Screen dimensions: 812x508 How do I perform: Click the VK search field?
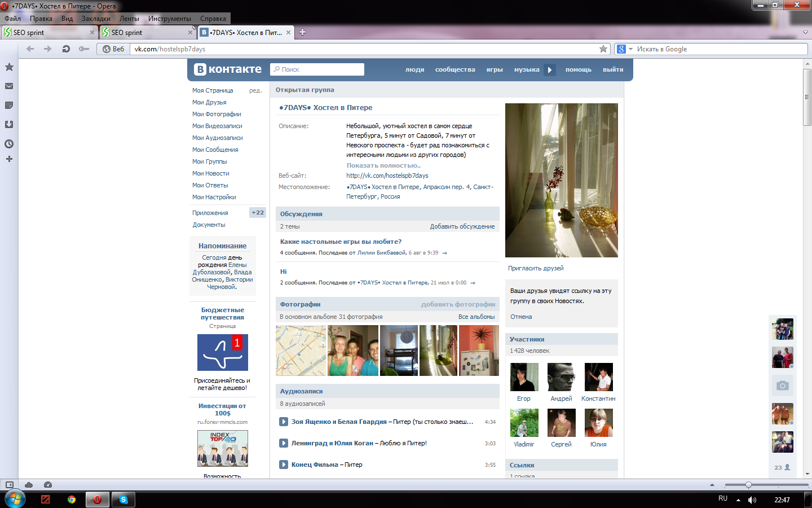click(317, 69)
